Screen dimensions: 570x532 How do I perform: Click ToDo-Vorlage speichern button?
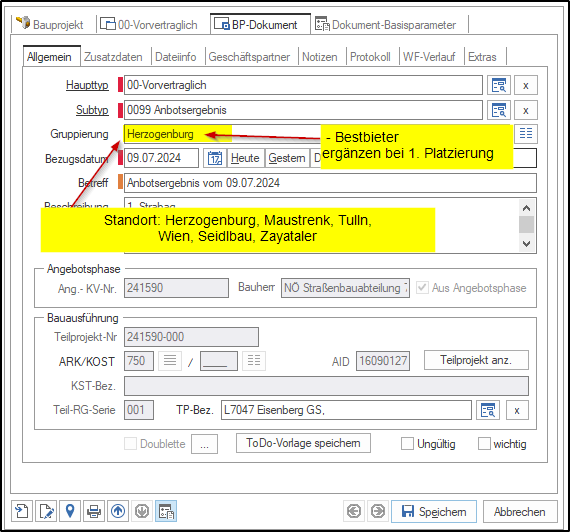(304, 443)
